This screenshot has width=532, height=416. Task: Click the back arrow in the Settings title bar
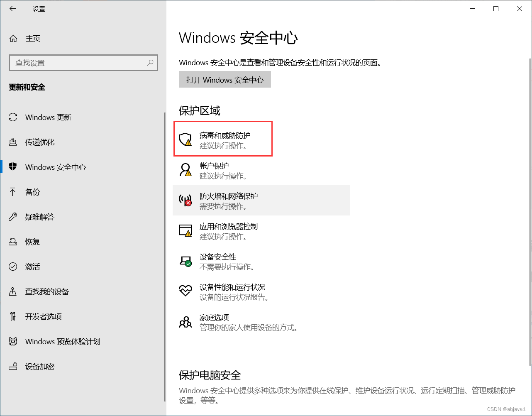pos(12,8)
